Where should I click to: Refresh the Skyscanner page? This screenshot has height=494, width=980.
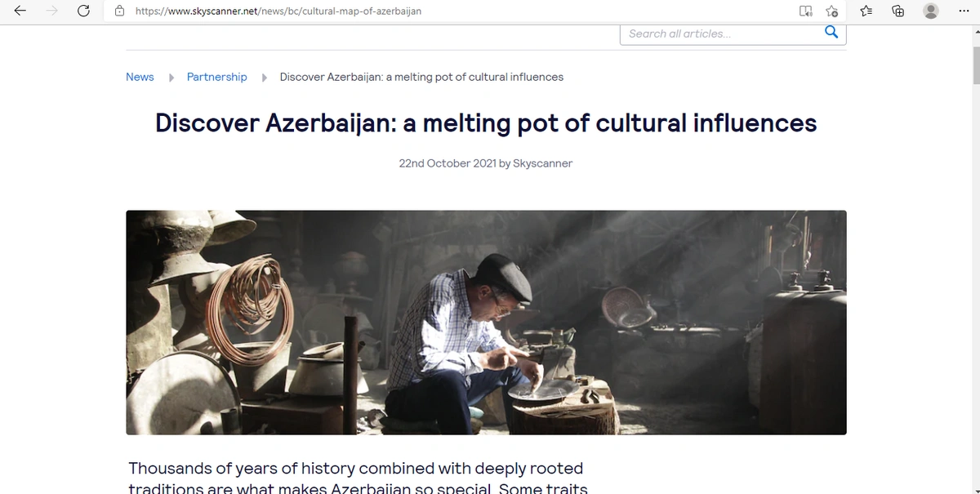pos(83,11)
